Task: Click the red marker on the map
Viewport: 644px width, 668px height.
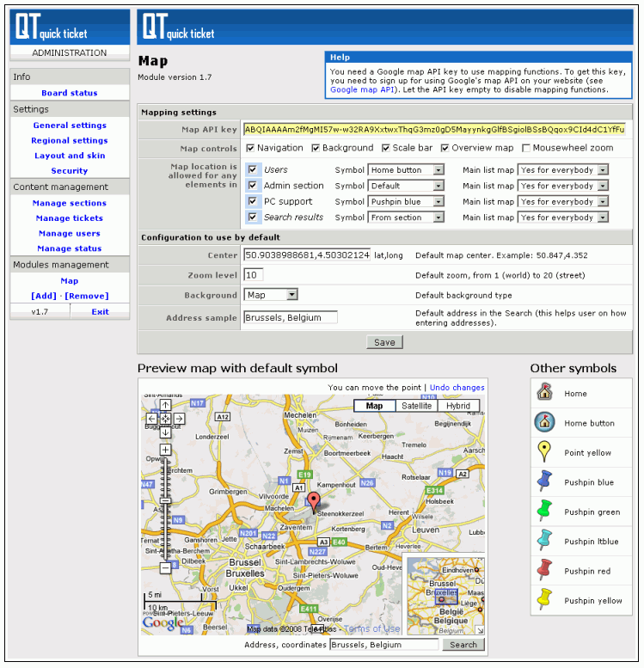Action: [x=314, y=502]
